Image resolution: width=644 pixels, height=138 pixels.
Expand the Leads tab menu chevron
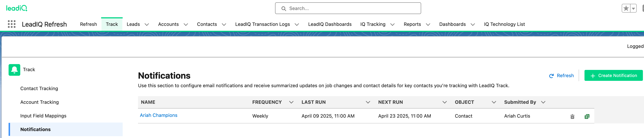click(x=147, y=24)
